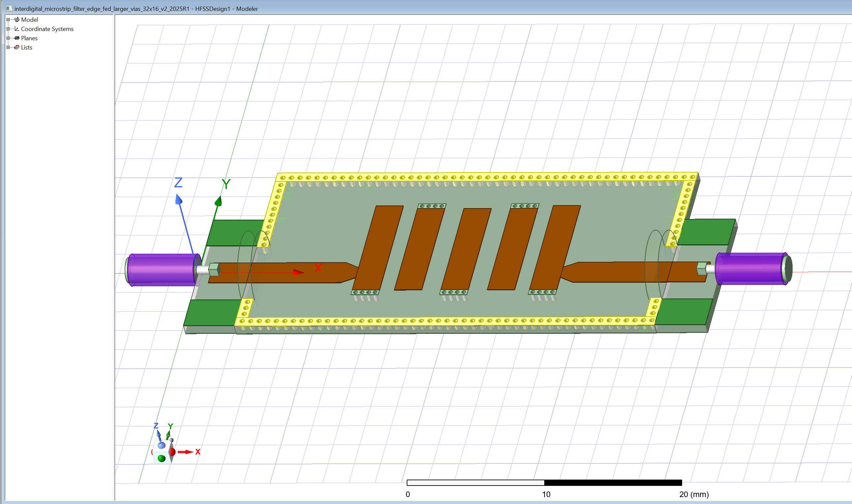
Task: Click the Planes node icon
Action: [16, 38]
